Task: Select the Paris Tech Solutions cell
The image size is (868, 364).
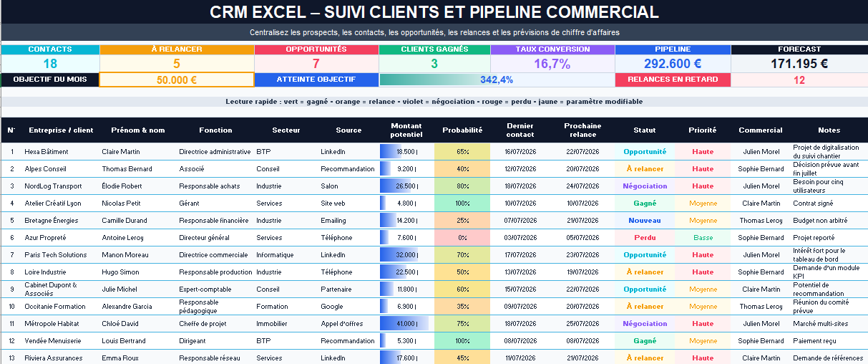Action: [x=61, y=255]
